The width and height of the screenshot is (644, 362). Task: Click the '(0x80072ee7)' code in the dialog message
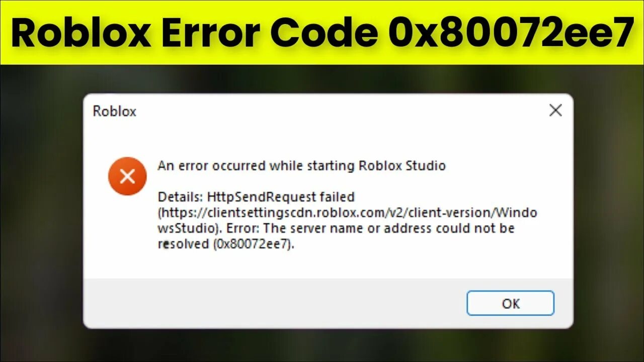253,244
